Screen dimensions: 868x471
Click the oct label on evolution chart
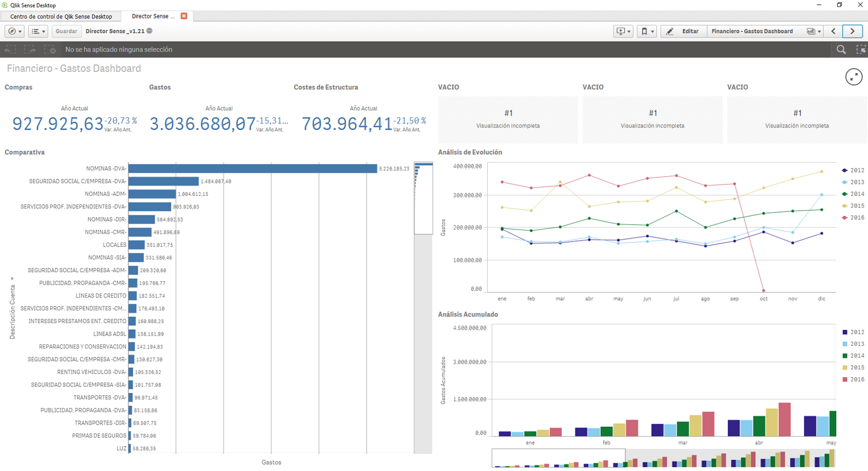point(764,299)
